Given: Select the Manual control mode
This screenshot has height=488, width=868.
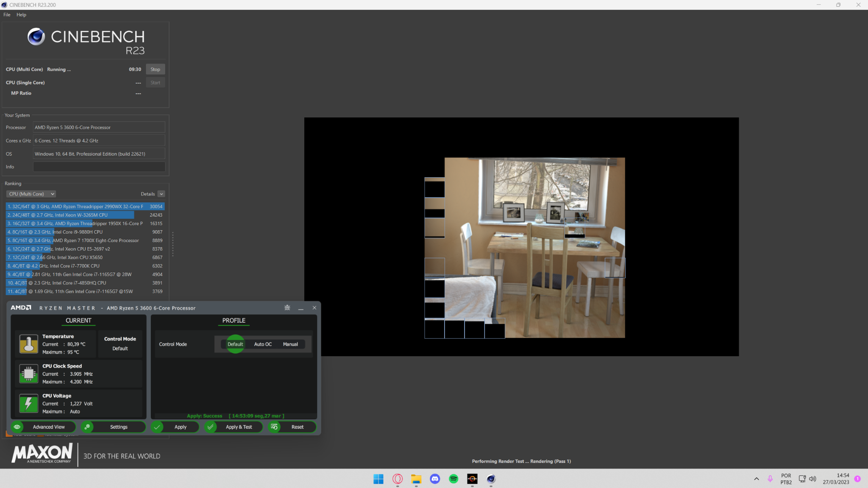Looking at the screenshot, I should click(290, 344).
